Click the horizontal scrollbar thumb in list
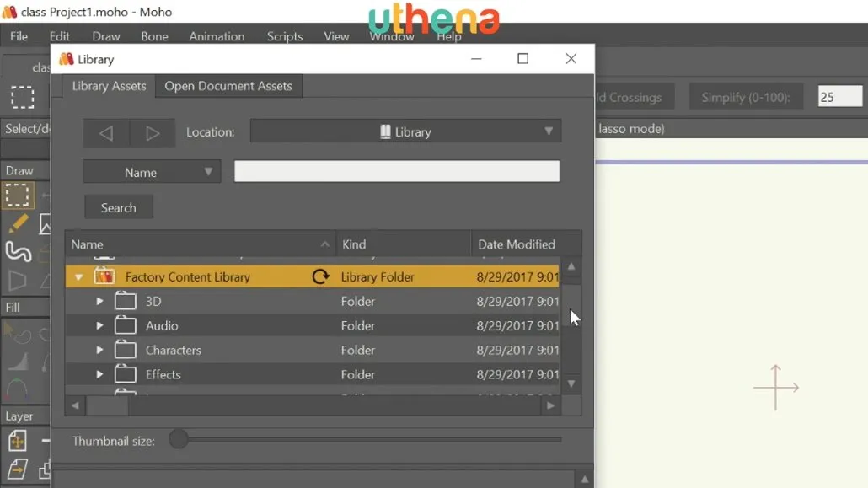The height and width of the screenshot is (488, 868). (107, 405)
